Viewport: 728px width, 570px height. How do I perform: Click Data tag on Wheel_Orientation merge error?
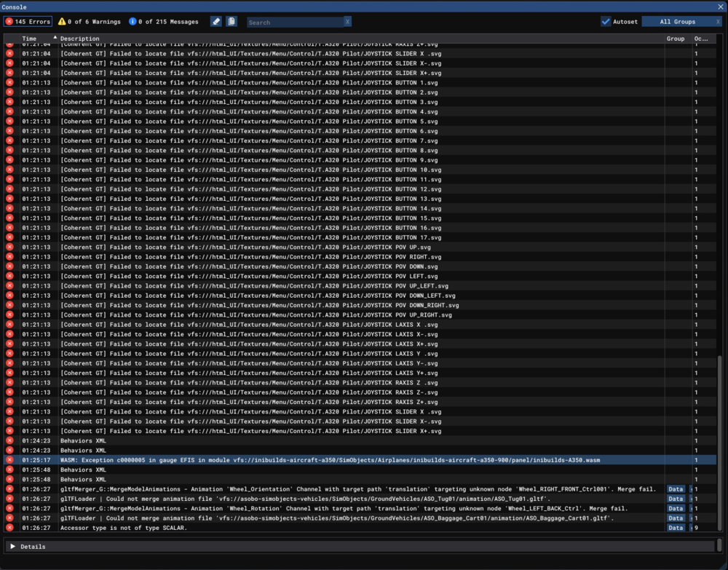point(676,489)
